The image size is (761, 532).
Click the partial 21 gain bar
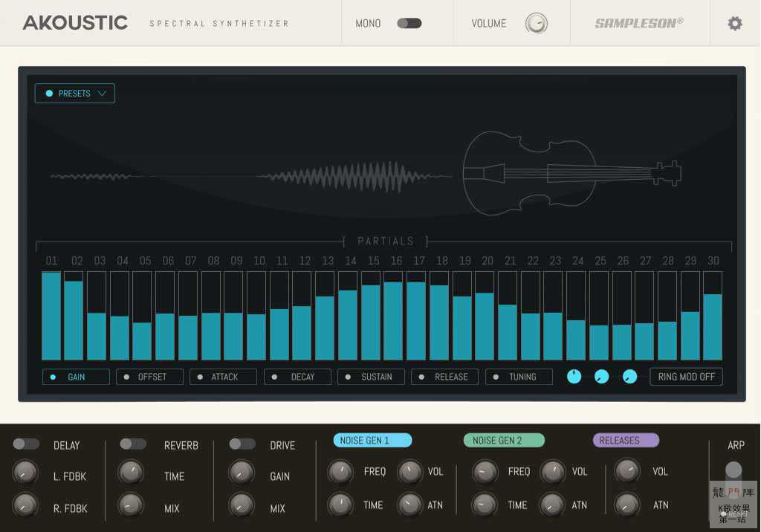508,316
